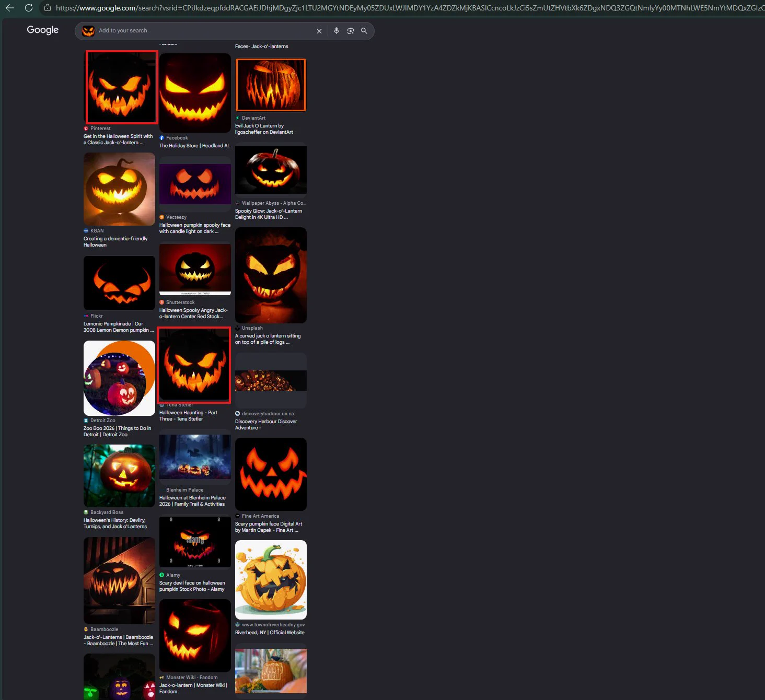
Task: Open the cartoon pumpkin thumbnail above townofriverheadny.gov
Action: (271, 580)
